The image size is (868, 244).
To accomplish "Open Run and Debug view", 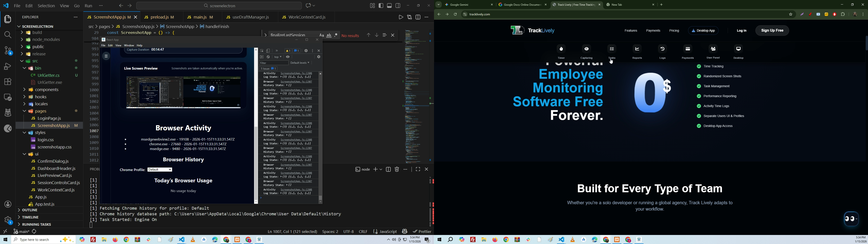I will (x=7, y=66).
